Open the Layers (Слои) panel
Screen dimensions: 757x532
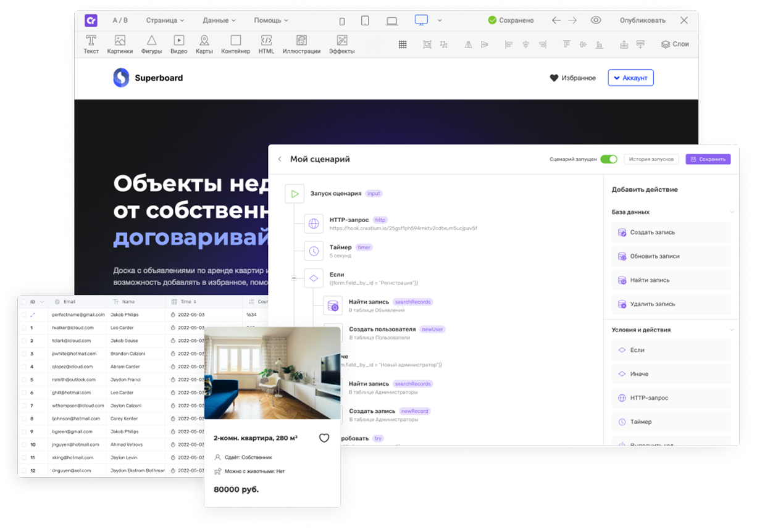click(x=674, y=44)
